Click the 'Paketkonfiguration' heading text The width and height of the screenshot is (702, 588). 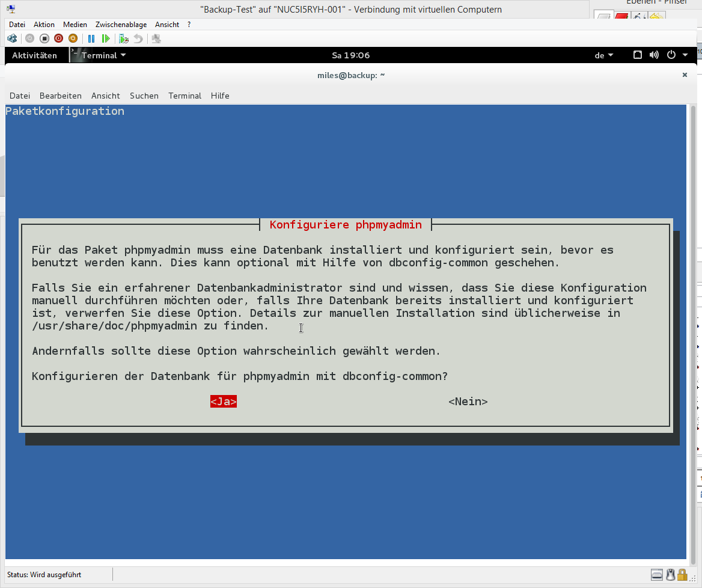65,111
